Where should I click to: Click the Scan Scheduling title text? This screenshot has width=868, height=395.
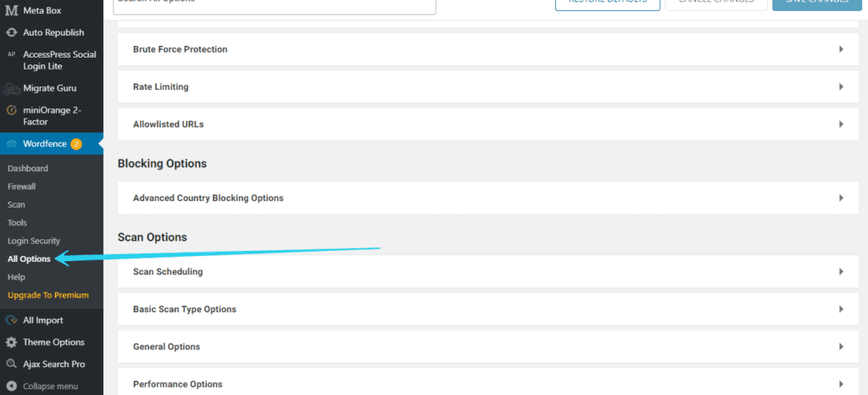[x=168, y=271]
